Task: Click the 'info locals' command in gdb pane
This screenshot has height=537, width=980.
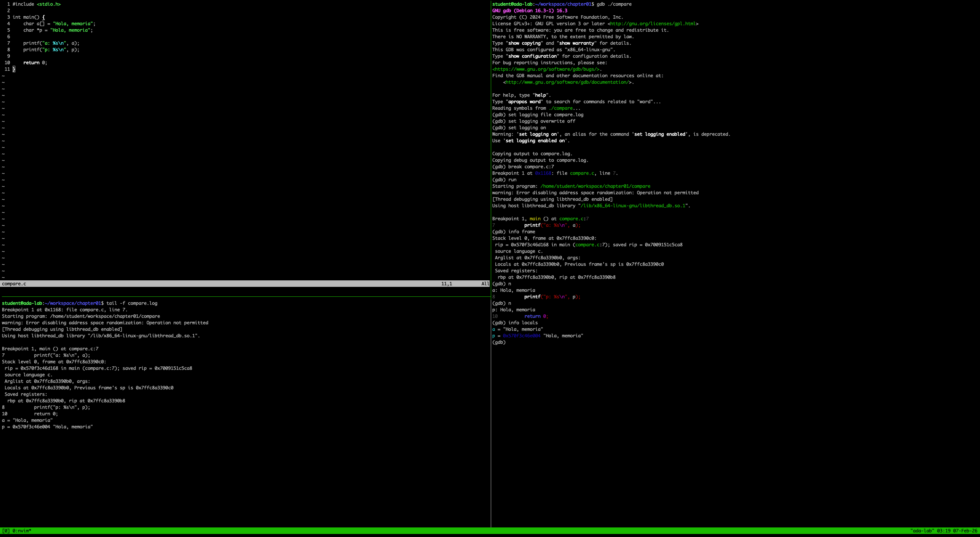Action: [523, 323]
